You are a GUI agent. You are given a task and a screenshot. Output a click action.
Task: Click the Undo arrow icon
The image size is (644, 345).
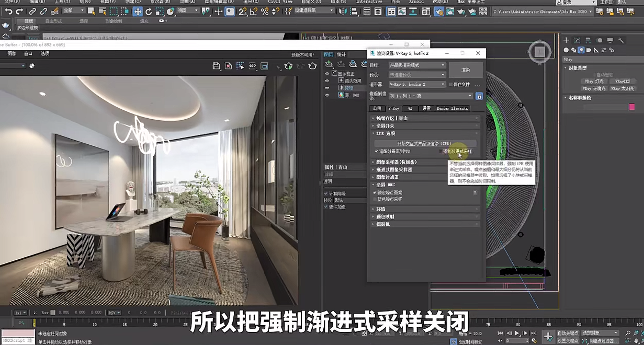point(8,11)
